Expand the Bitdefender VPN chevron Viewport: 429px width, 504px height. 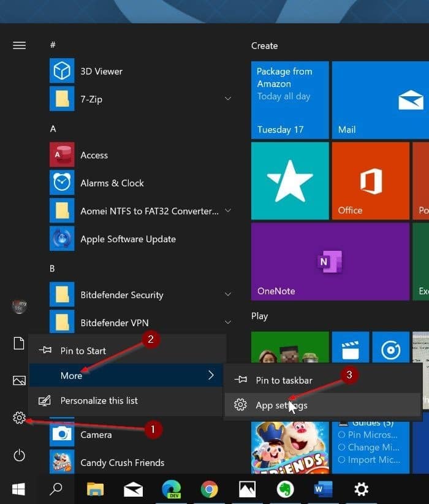point(228,322)
